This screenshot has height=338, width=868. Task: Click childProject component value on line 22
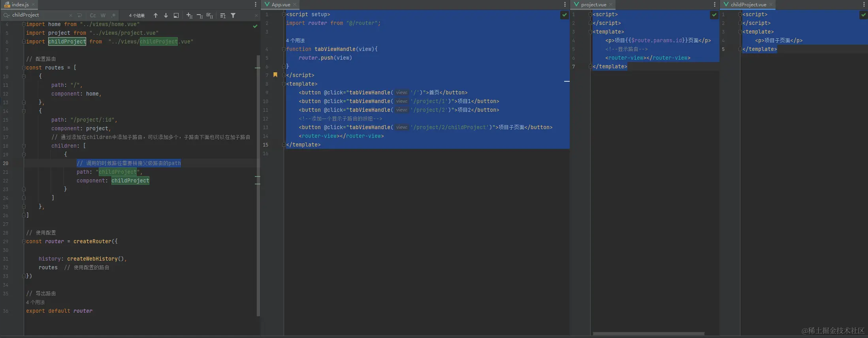pos(130,180)
